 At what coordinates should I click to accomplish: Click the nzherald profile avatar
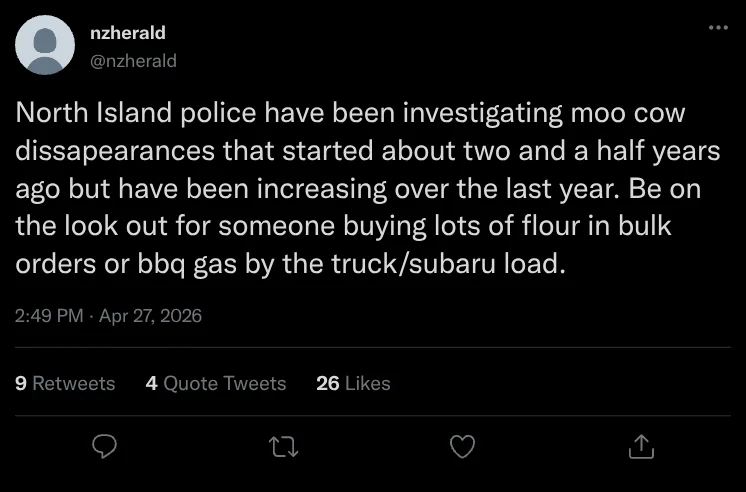tap(45, 45)
